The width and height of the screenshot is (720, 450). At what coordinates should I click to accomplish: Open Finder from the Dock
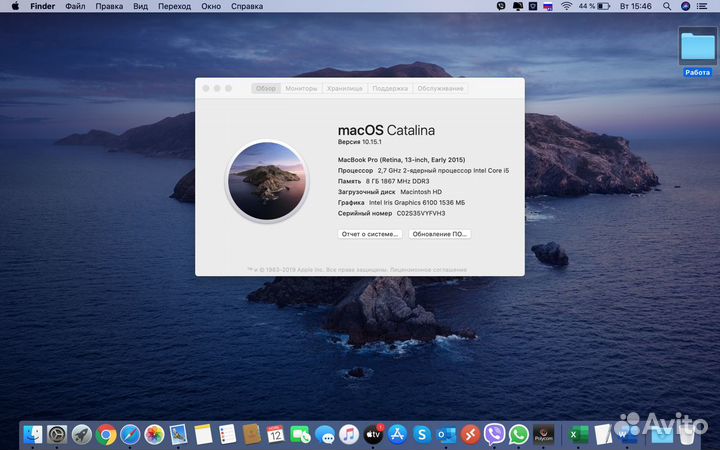[x=33, y=434]
